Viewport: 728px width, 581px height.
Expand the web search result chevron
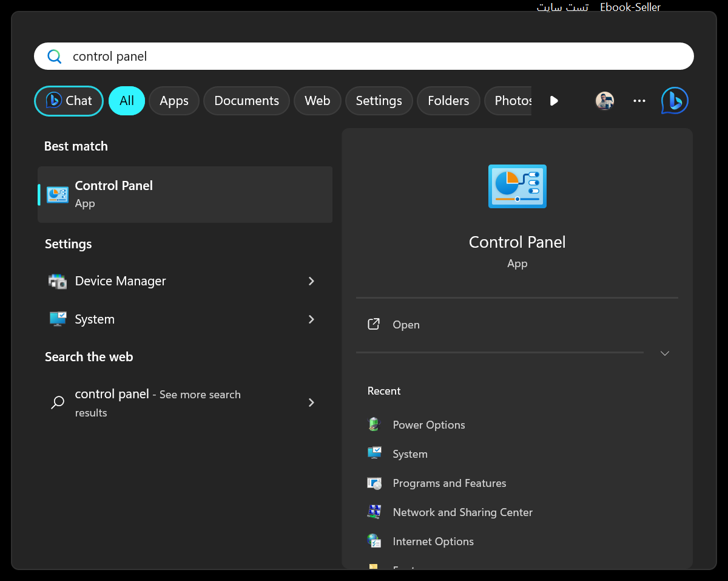(x=311, y=403)
